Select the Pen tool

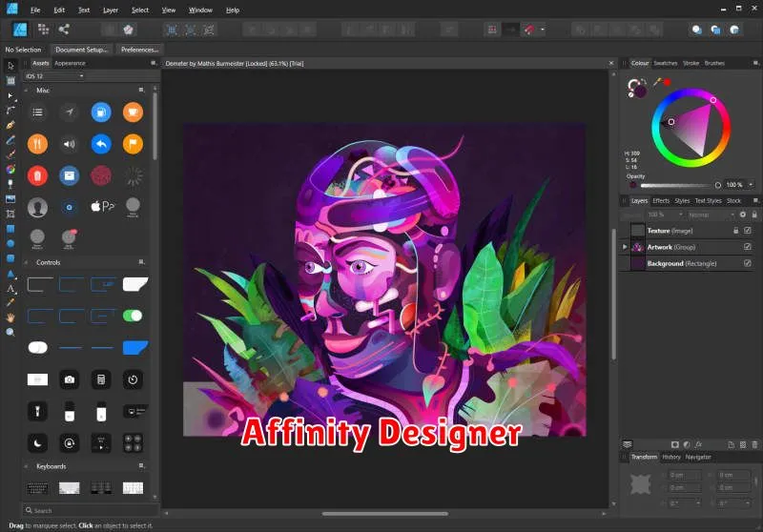[10, 125]
